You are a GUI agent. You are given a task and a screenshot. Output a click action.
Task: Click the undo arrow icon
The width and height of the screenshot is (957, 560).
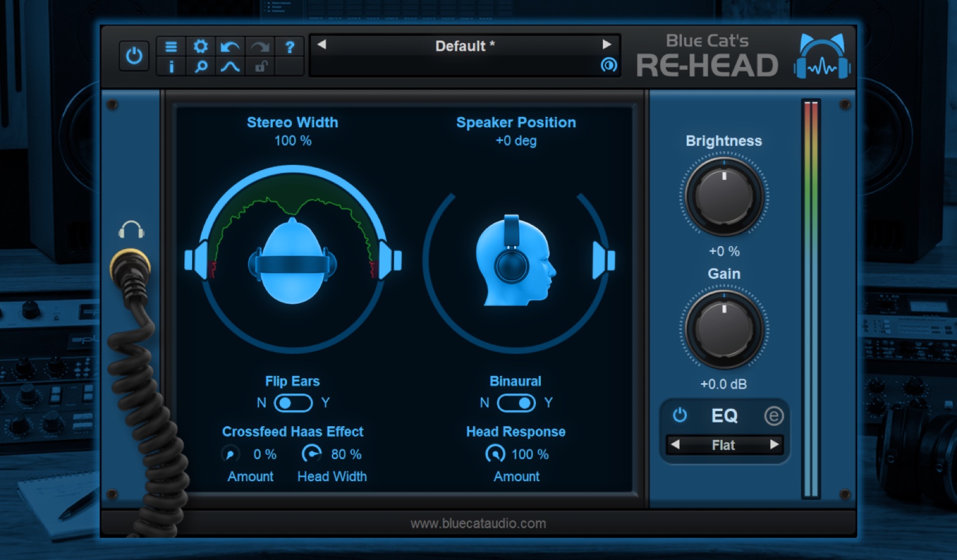tap(230, 47)
